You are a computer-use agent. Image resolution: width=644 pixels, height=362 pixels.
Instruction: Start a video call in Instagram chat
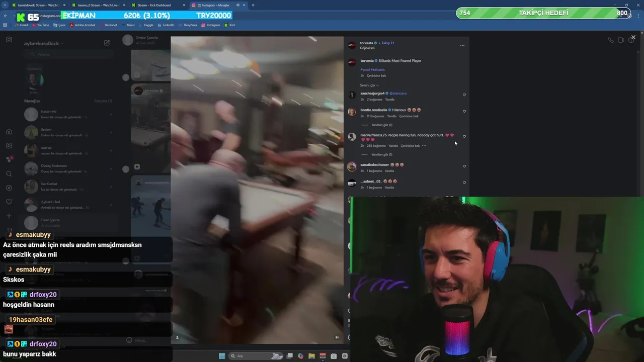tap(621, 40)
